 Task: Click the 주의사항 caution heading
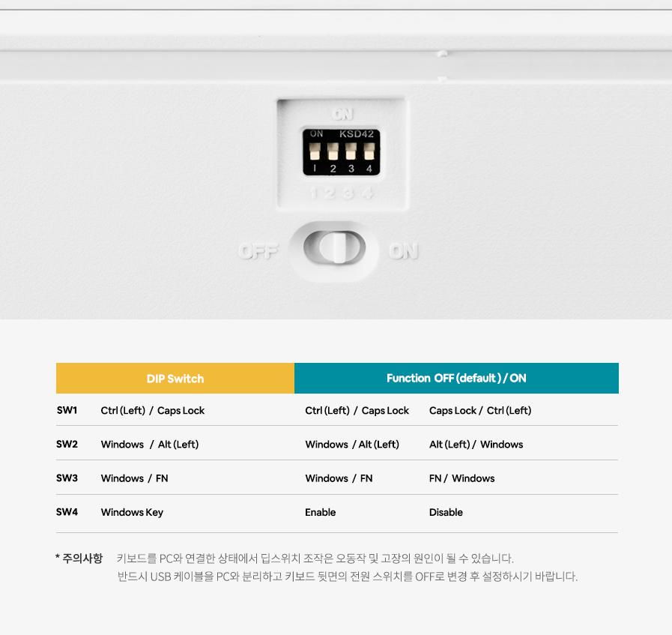click(82, 559)
